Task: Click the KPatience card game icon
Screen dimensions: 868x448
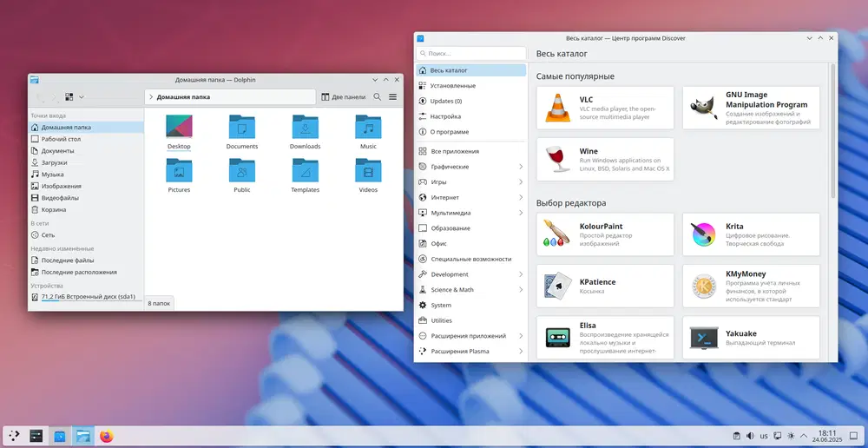Action: pos(556,286)
